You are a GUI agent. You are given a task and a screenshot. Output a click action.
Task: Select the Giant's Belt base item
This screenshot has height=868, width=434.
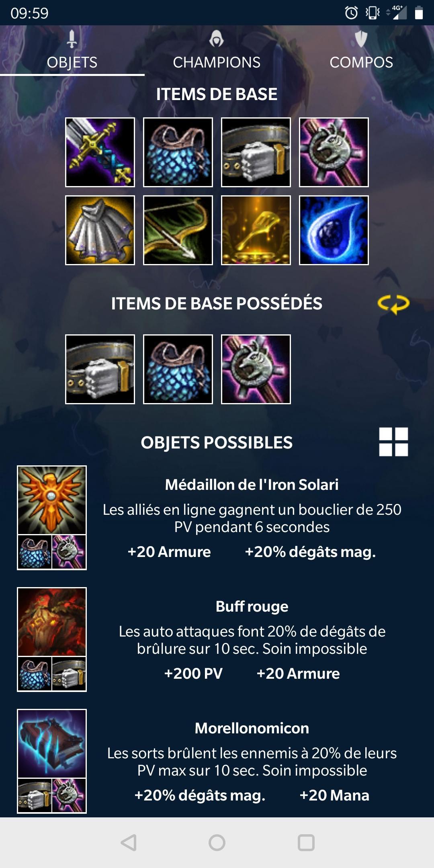tap(256, 152)
